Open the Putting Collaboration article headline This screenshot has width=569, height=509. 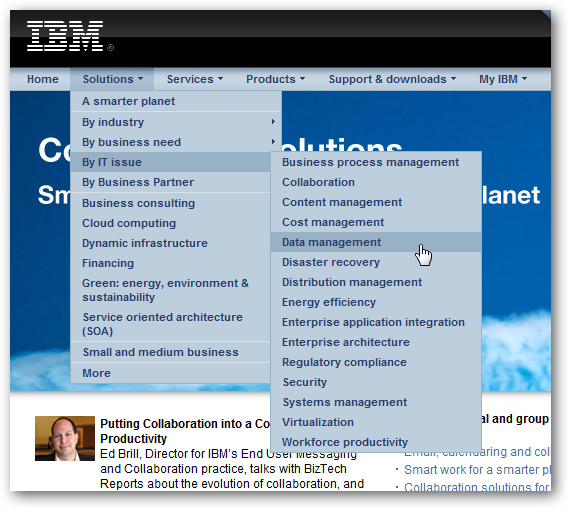click(185, 431)
